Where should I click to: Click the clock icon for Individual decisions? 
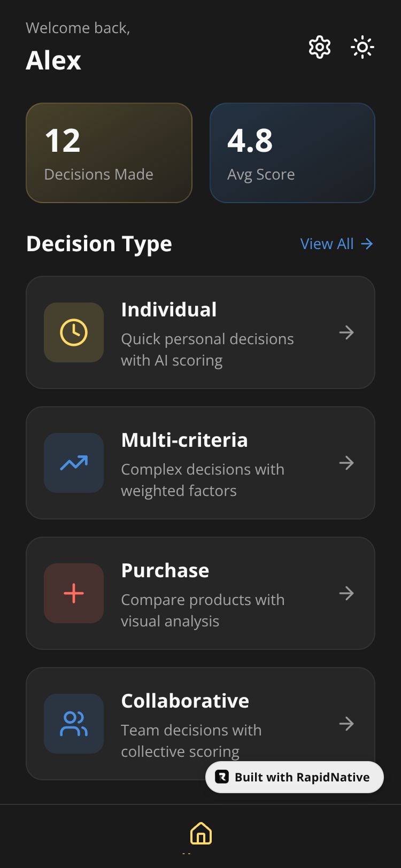click(74, 332)
